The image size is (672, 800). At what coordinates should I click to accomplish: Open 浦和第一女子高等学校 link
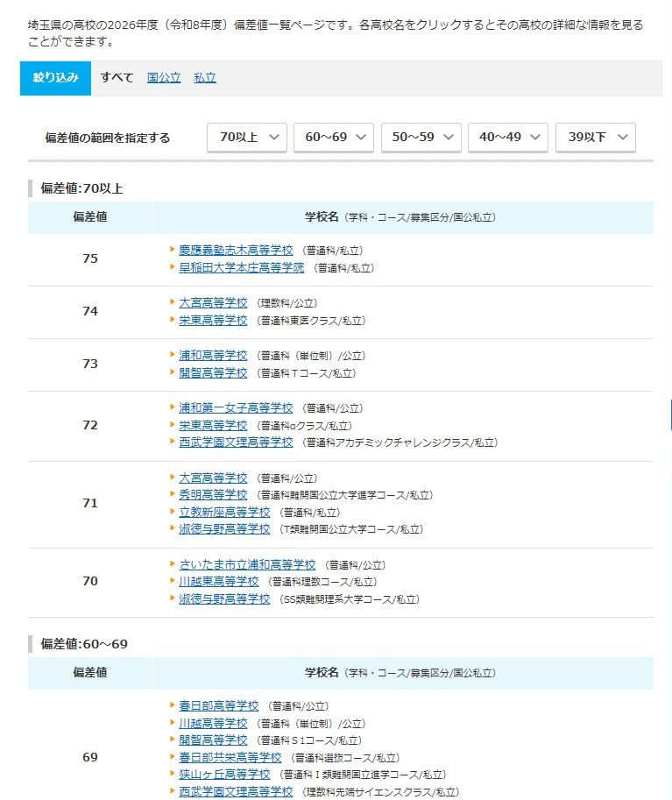pyautogui.click(x=236, y=408)
